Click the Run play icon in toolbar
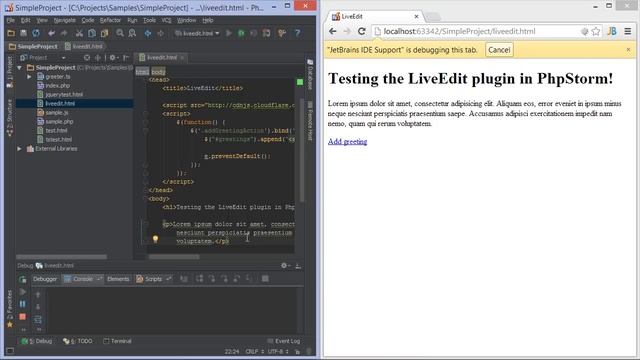Image resolution: width=640 pixels, height=360 pixels. point(229,33)
